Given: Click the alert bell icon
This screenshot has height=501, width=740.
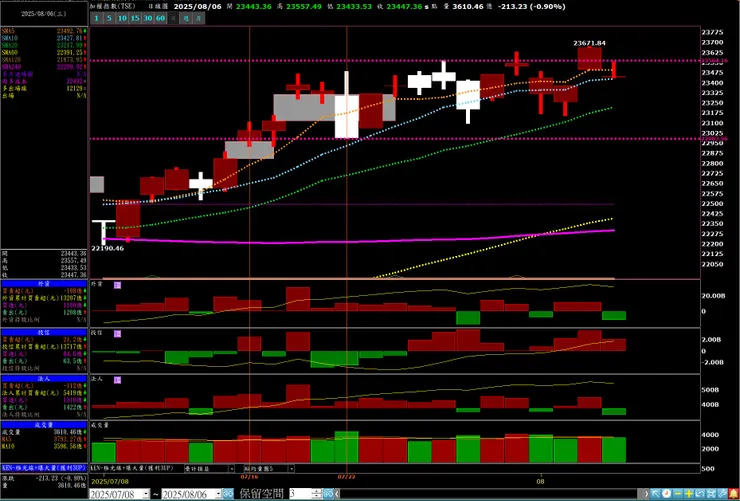Looking at the screenshot, I should click(733, 494).
